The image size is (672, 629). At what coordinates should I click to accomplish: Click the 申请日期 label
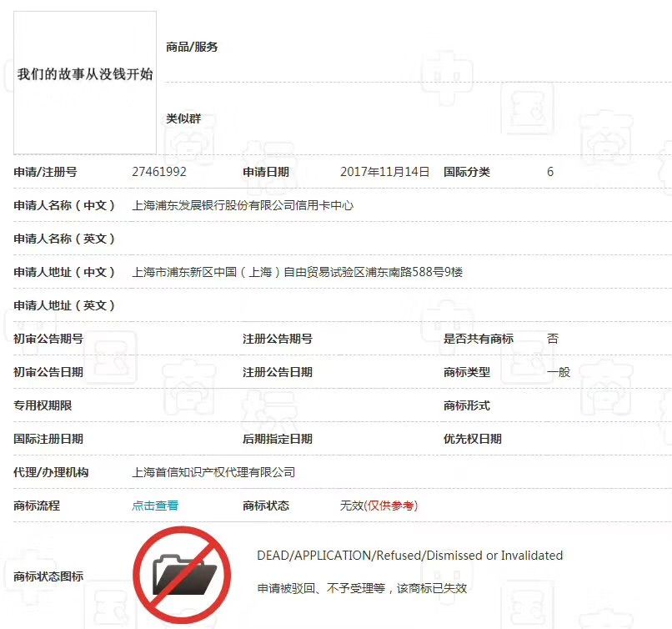coord(266,172)
